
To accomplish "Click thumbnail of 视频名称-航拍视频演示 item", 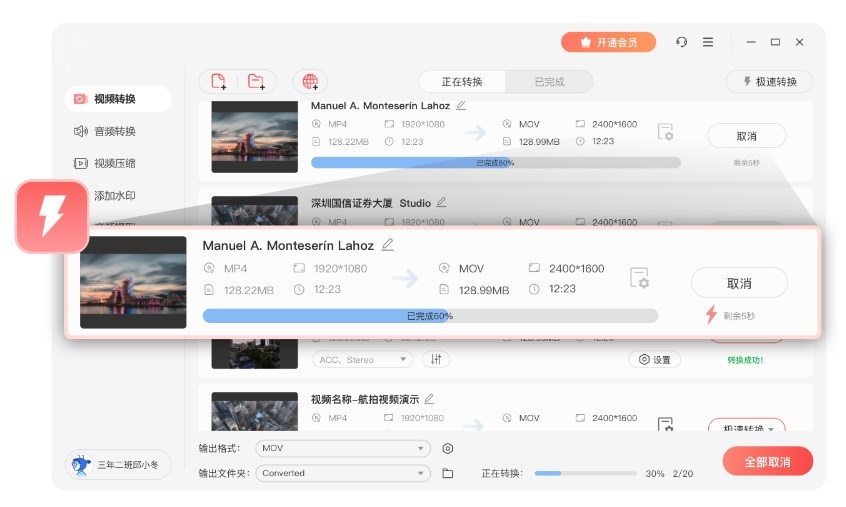I will point(255,411).
